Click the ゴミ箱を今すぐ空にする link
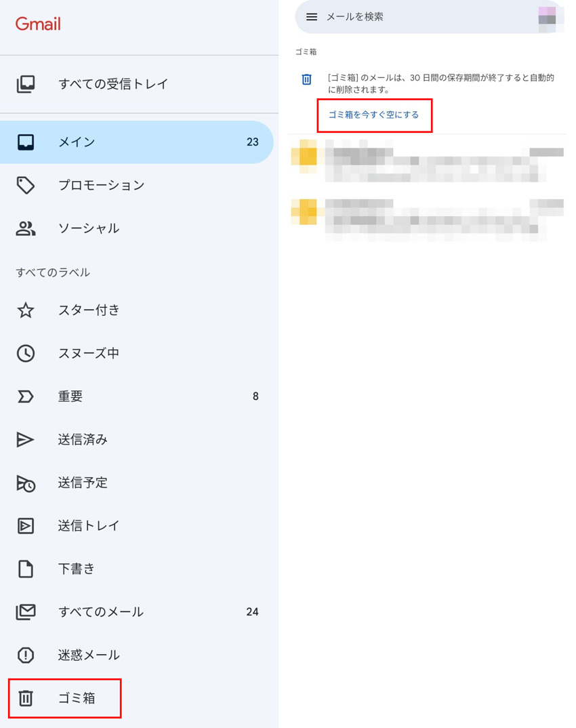The width and height of the screenshot is (576, 728). click(x=375, y=115)
